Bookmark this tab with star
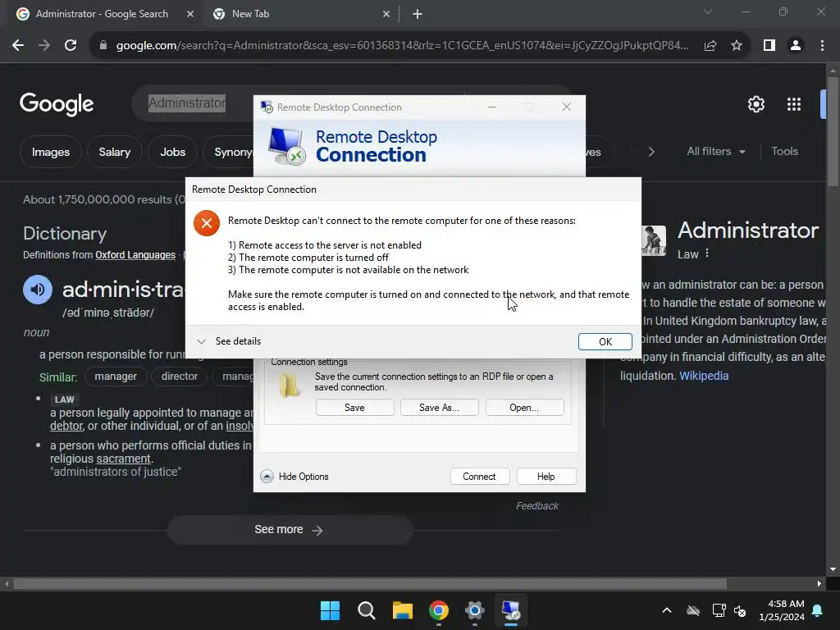The width and height of the screenshot is (840, 630). pyautogui.click(x=737, y=46)
